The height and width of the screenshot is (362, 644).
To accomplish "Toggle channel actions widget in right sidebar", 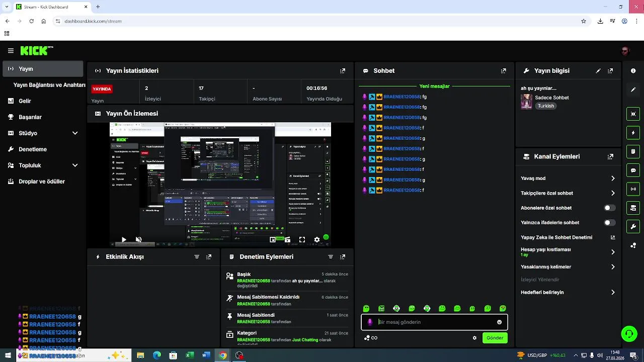I will point(633,208).
